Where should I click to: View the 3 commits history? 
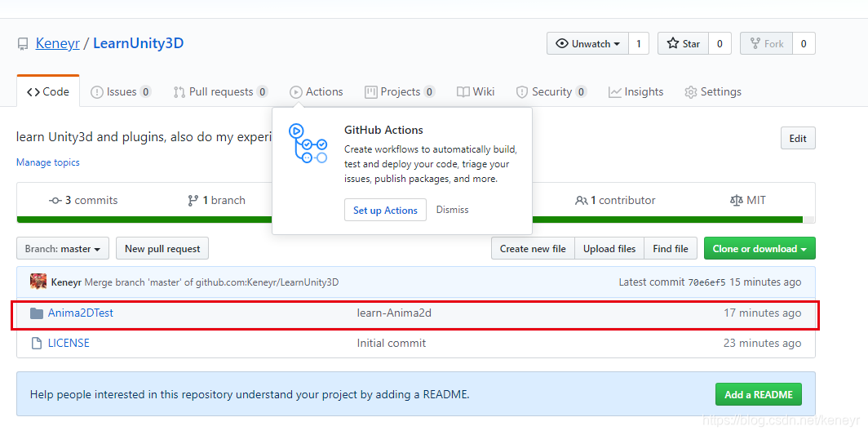point(83,200)
